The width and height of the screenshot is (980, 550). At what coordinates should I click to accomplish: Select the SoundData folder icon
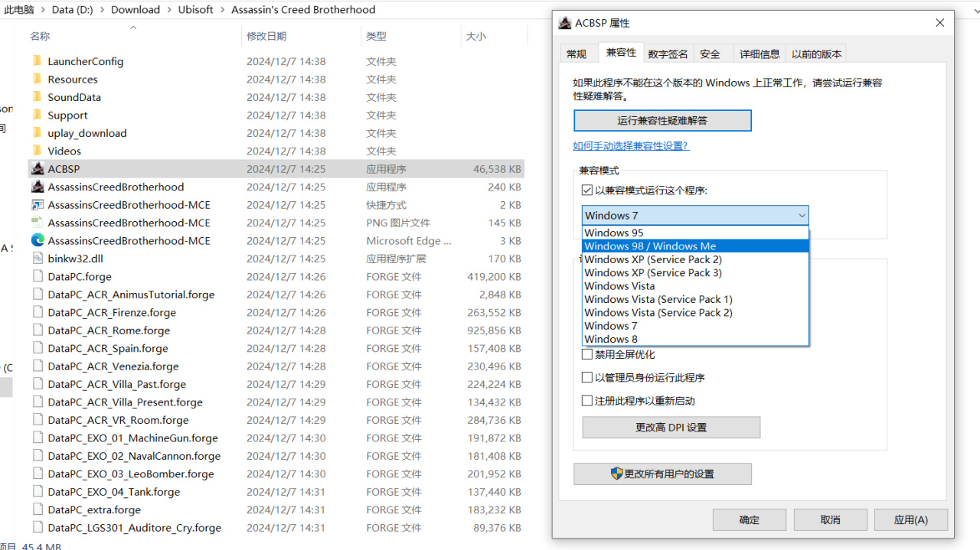point(37,97)
